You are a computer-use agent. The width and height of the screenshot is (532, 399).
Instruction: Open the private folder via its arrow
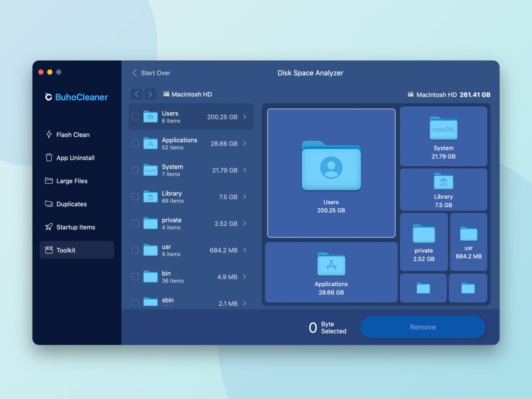pos(244,224)
